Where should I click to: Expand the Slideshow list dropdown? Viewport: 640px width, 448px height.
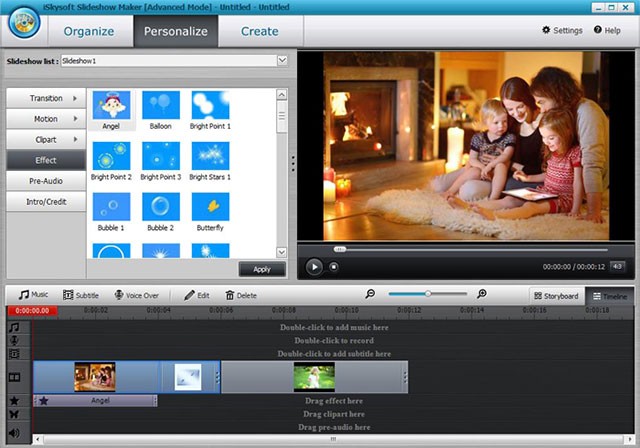coord(282,61)
